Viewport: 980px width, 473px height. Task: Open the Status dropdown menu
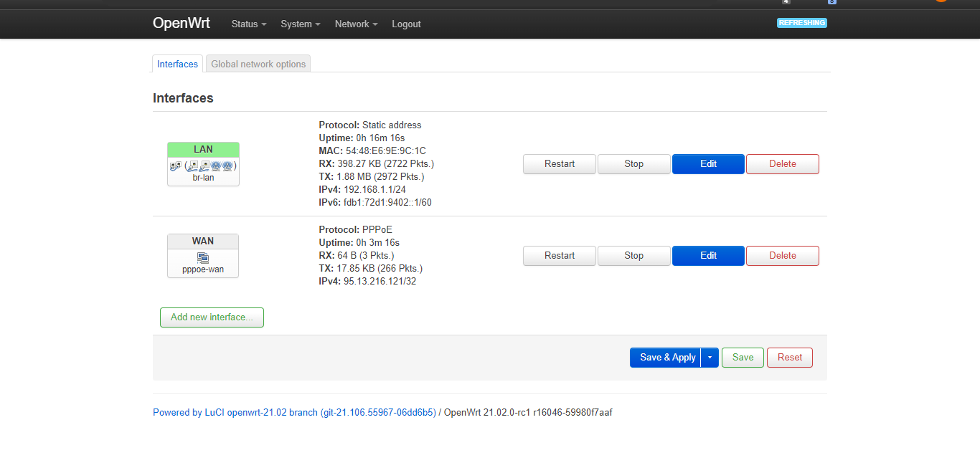click(x=248, y=24)
